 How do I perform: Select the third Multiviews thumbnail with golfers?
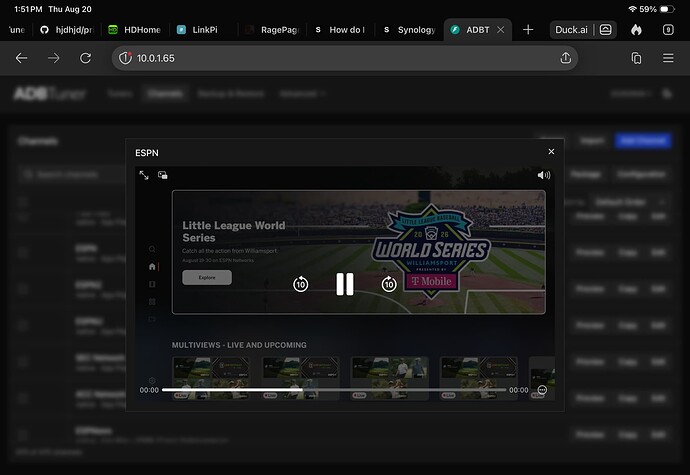coord(389,378)
